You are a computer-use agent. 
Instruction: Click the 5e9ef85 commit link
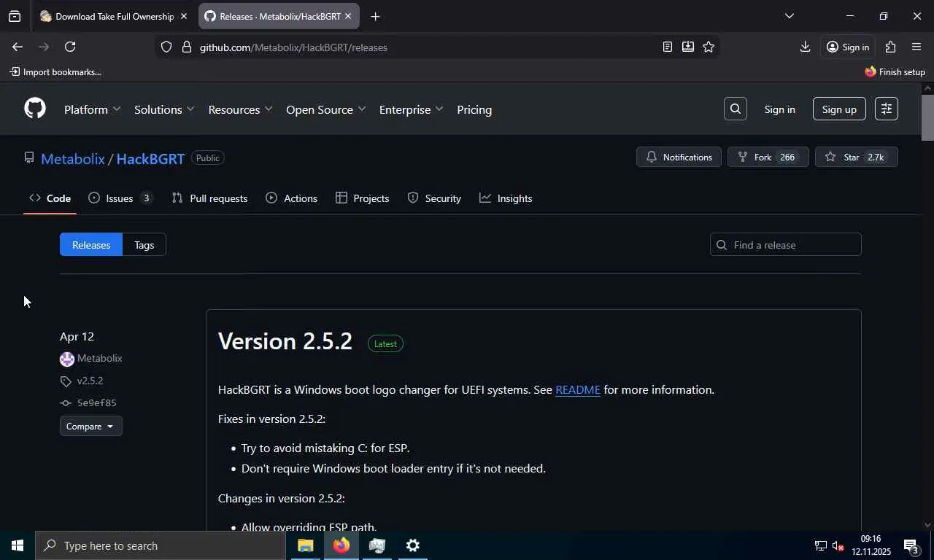tap(96, 402)
